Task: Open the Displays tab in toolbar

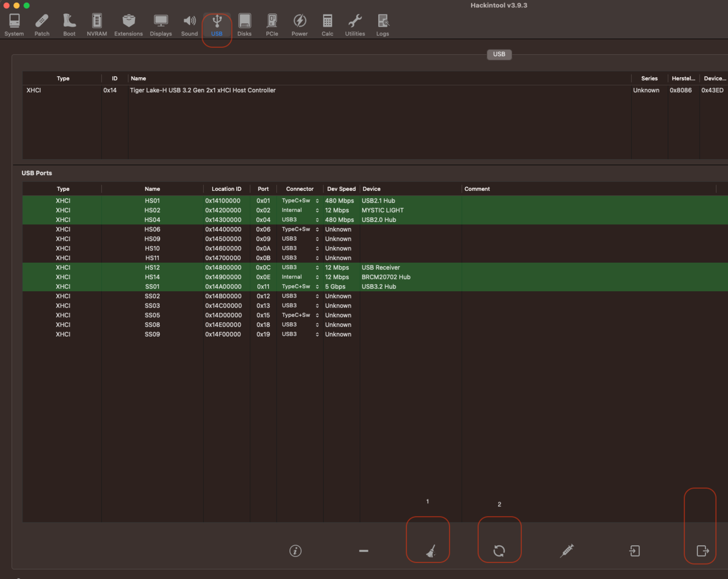Action: [x=161, y=25]
